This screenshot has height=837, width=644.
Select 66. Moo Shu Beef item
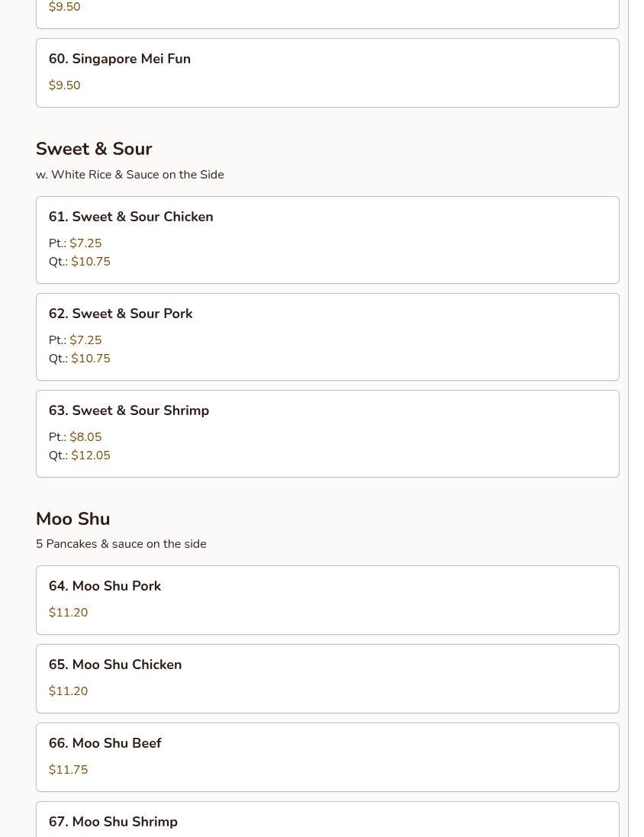327,757
